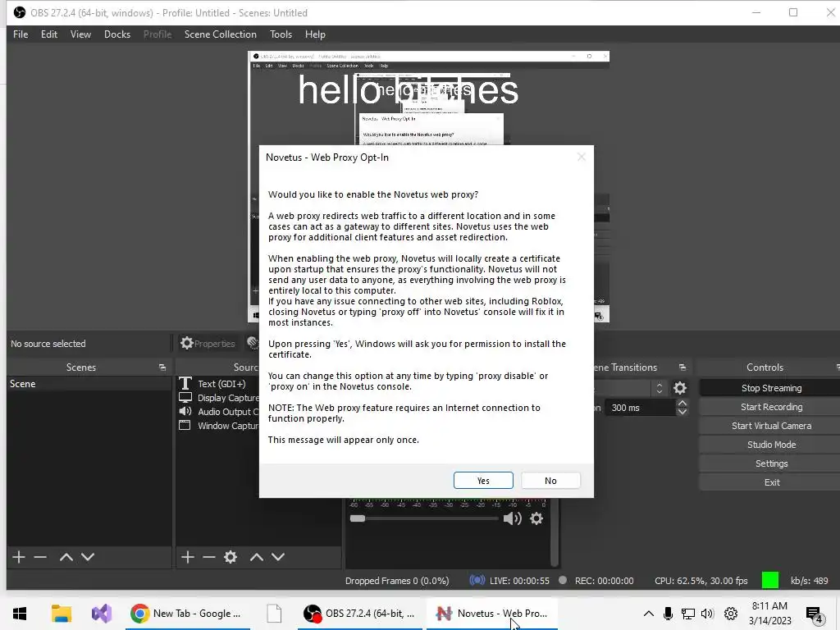Screen dimensions: 840x630
Task: Open the Scene Collection menu
Action: [221, 34]
